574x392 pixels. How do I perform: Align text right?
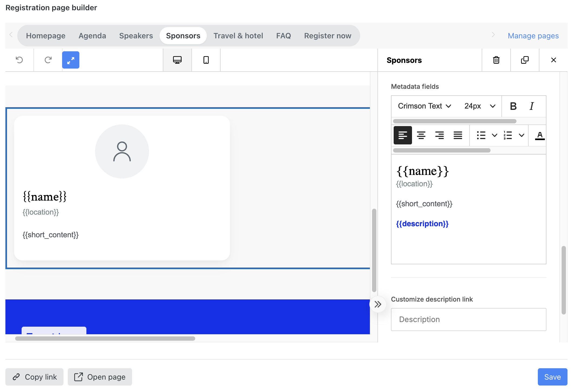pyautogui.click(x=440, y=135)
